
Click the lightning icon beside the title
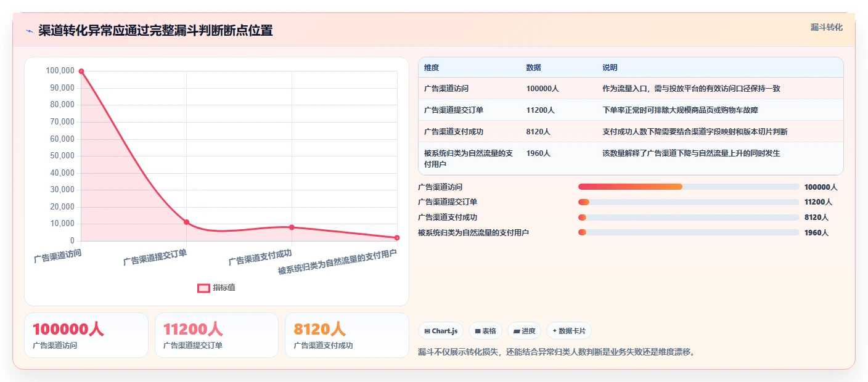tap(29, 31)
